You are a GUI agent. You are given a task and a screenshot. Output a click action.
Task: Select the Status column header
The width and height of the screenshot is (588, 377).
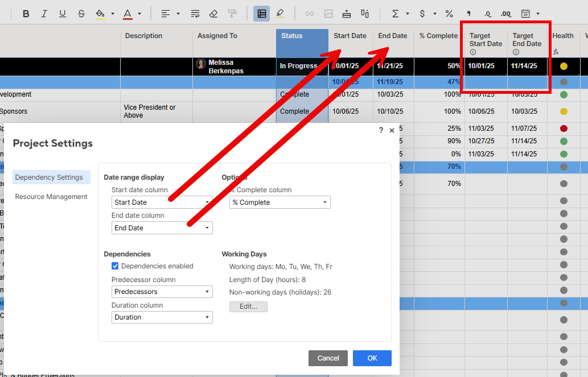[x=302, y=43]
